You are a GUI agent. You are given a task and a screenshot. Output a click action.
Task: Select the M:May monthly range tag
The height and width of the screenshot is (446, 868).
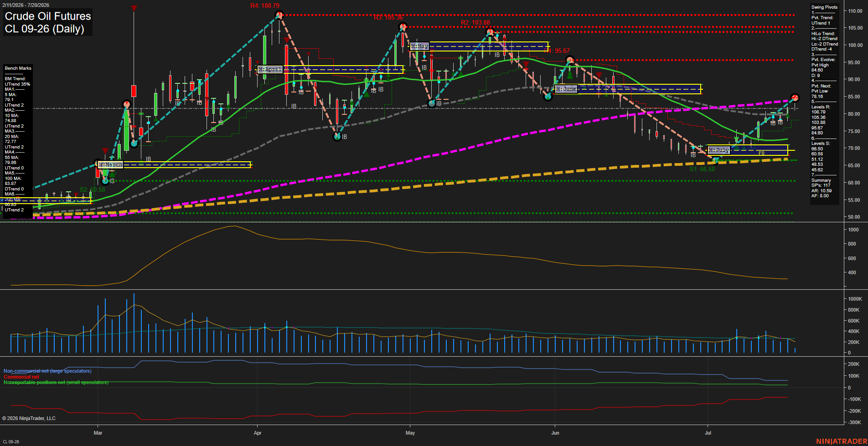coord(419,46)
